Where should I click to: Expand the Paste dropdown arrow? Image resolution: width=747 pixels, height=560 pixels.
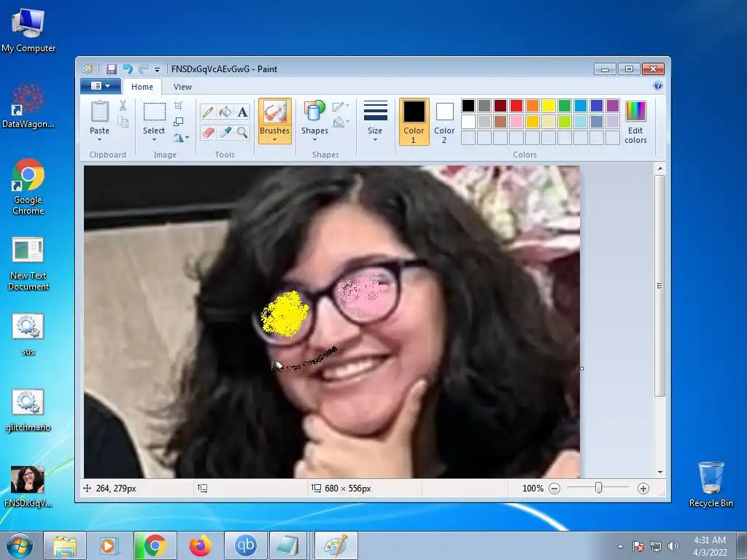coord(99,140)
